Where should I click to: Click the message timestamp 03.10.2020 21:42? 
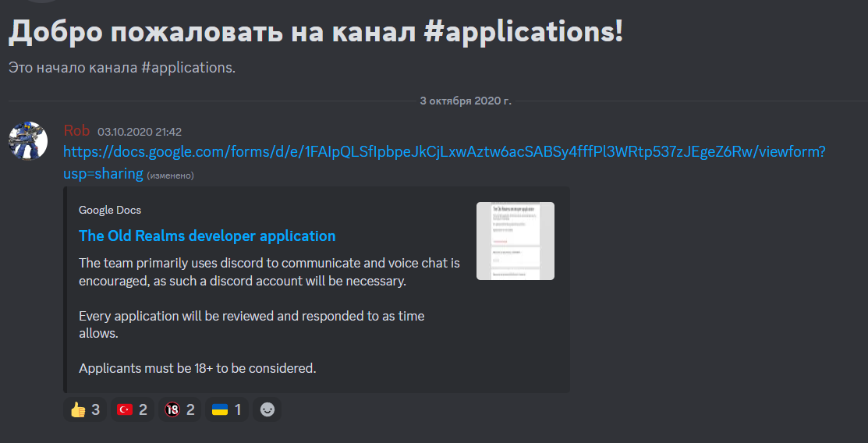140,133
